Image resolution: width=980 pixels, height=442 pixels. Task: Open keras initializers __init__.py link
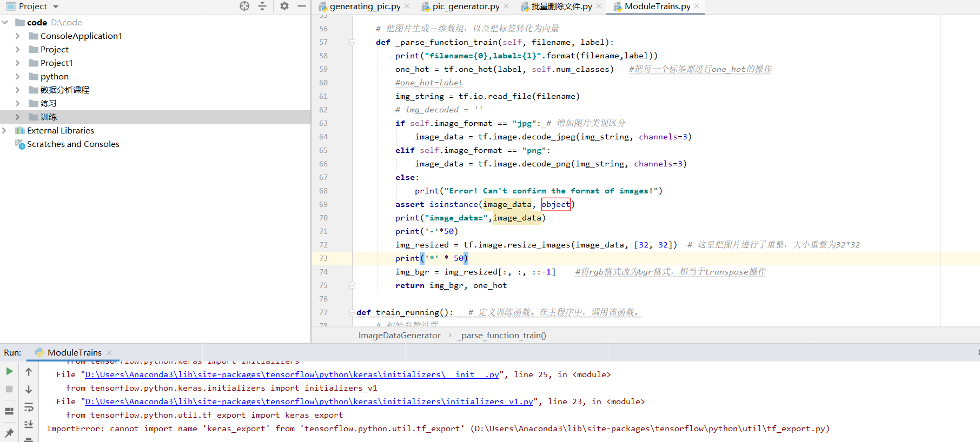[x=292, y=374]
